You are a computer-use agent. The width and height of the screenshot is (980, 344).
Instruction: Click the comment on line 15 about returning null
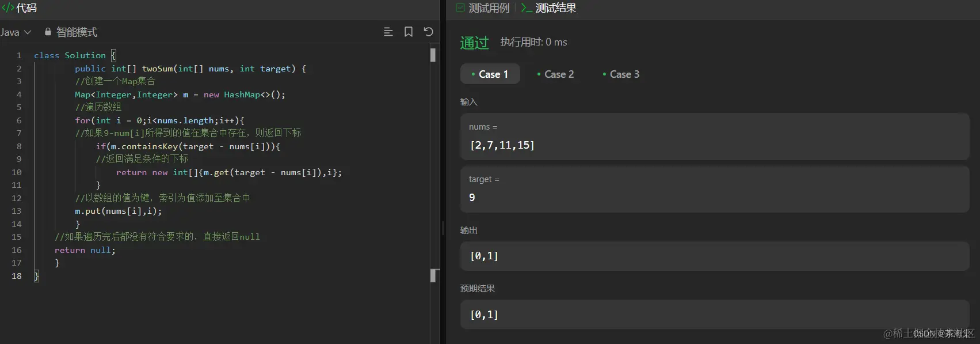coord(157,237)
